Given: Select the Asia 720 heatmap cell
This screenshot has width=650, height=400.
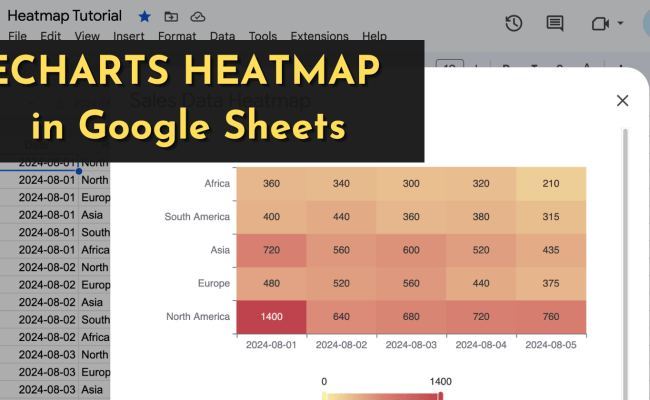Looking at the screenshot, I should pos(272,250).
